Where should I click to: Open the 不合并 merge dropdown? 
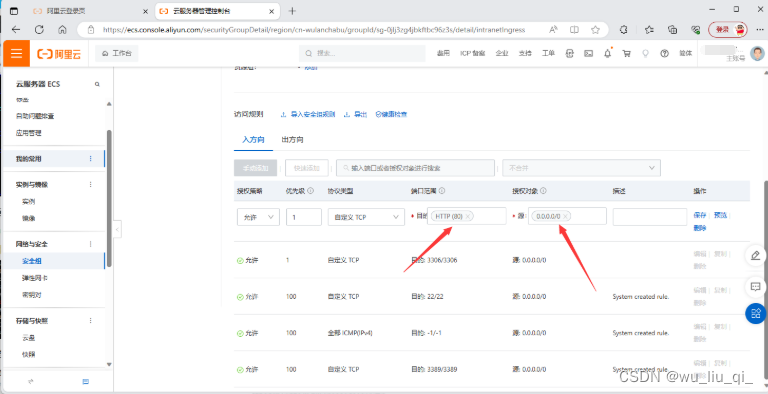(x=581, y=168)
